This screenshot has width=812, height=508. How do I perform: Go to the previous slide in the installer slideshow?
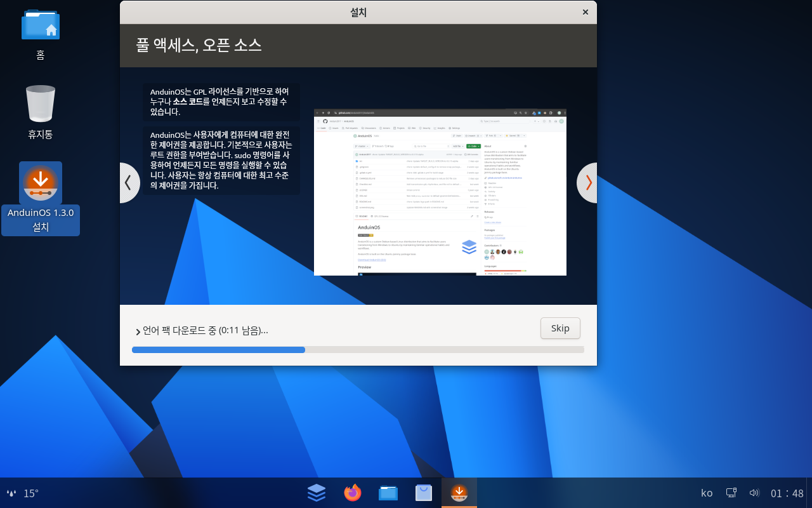coord(129,183)
